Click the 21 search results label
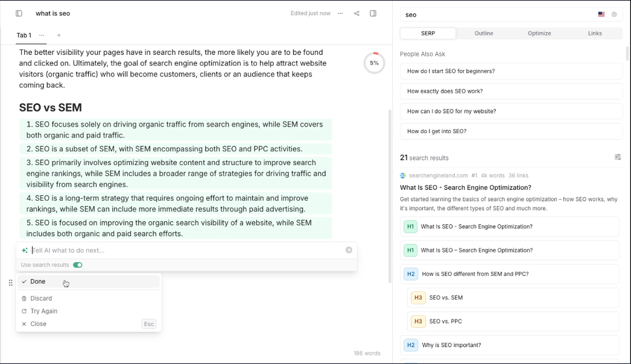 click(x=424, y=158)
